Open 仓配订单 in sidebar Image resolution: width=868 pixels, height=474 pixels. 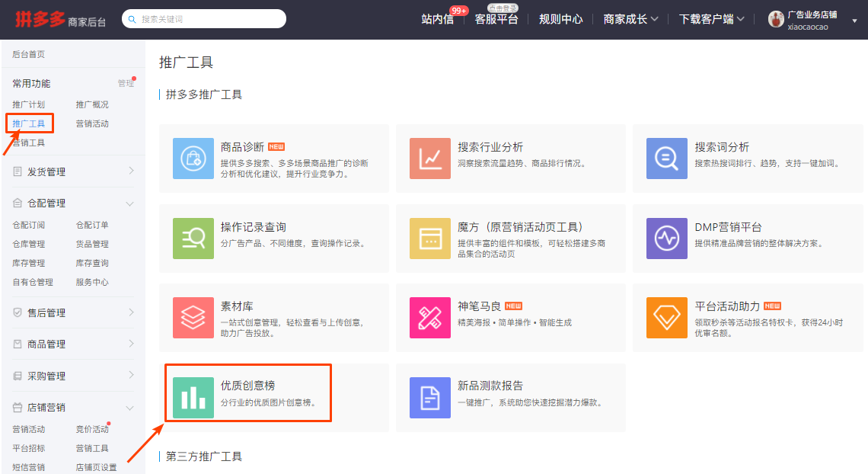click(x=92, y=225)
